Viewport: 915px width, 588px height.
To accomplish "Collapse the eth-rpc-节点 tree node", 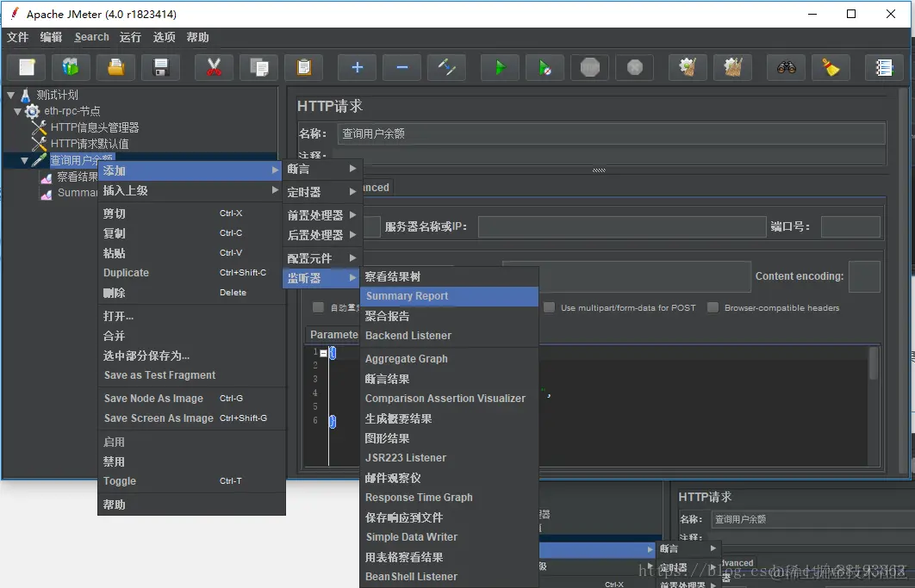I will (17, 111).
